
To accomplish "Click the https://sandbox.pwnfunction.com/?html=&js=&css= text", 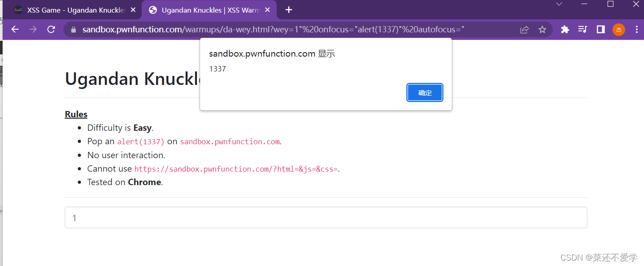I will (236, 169).
